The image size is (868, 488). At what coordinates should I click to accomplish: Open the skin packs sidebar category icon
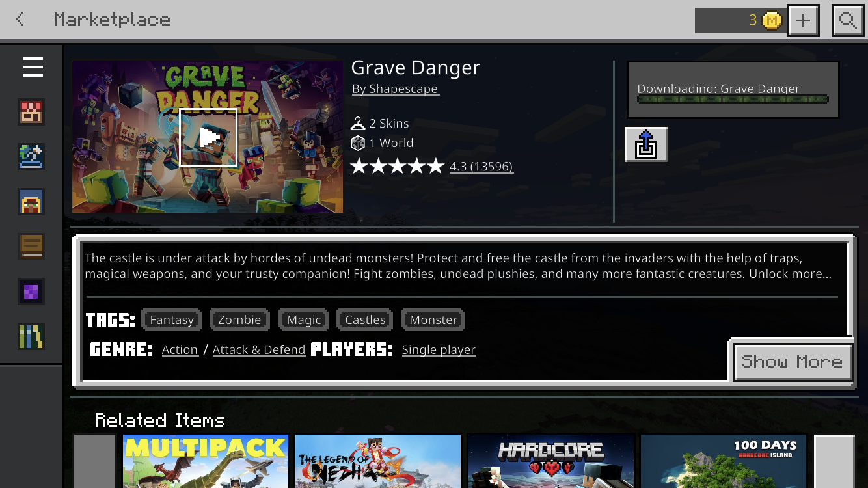tap(31, 112)
